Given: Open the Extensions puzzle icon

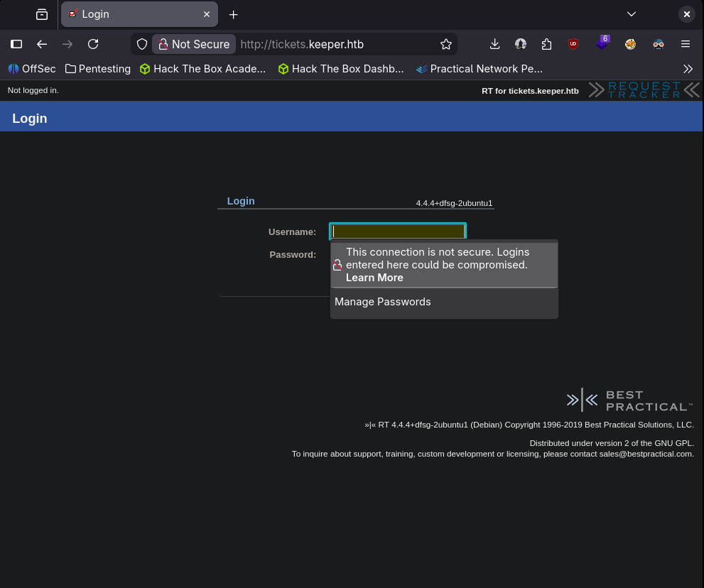Looking at the screenshot, I should pos(546,44).
